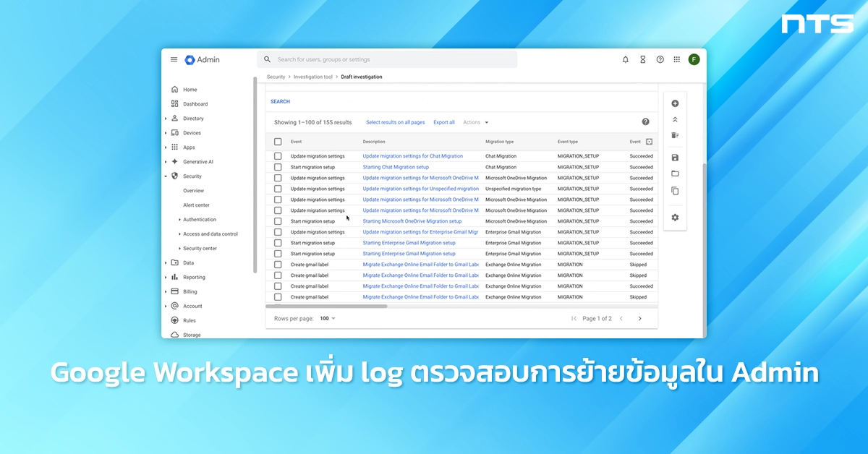Click the 'Showing 1–100 of 155 results' text
Viewport: 868px width, 454px height.
[x=312, y=122]
